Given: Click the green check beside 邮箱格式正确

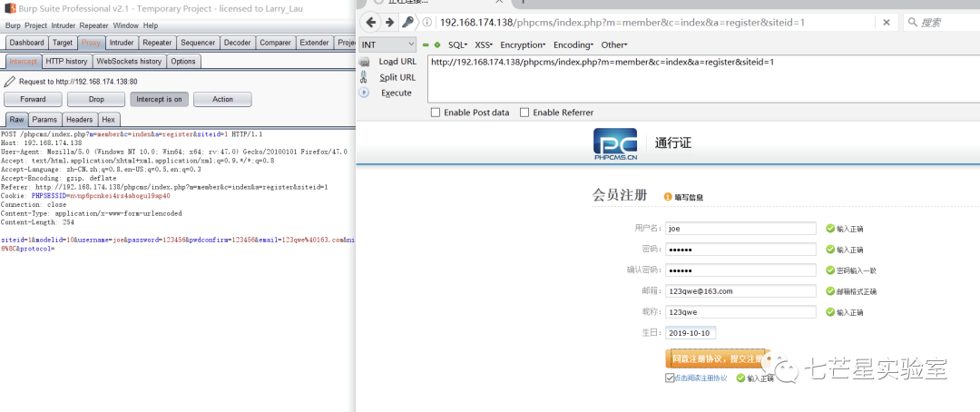Looking at the screenshot, I should tap(830, 290).
